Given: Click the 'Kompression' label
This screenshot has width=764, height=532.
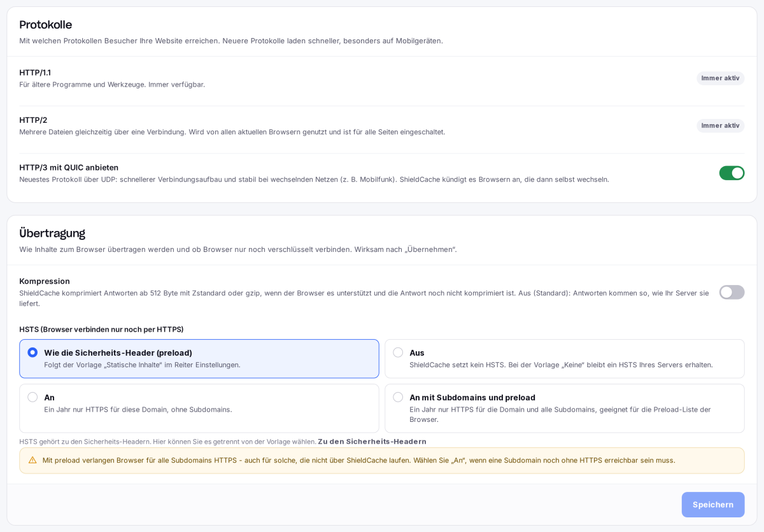Looking at the screenshot, I should pyautogui.click(x=45, y=281).
